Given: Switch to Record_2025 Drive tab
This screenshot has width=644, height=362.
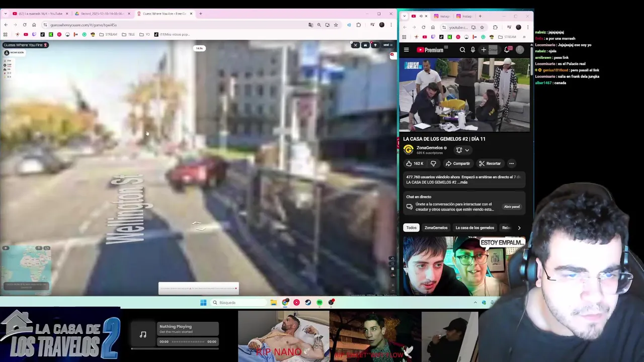Looking at the screenshot, I should pos(102,14).
